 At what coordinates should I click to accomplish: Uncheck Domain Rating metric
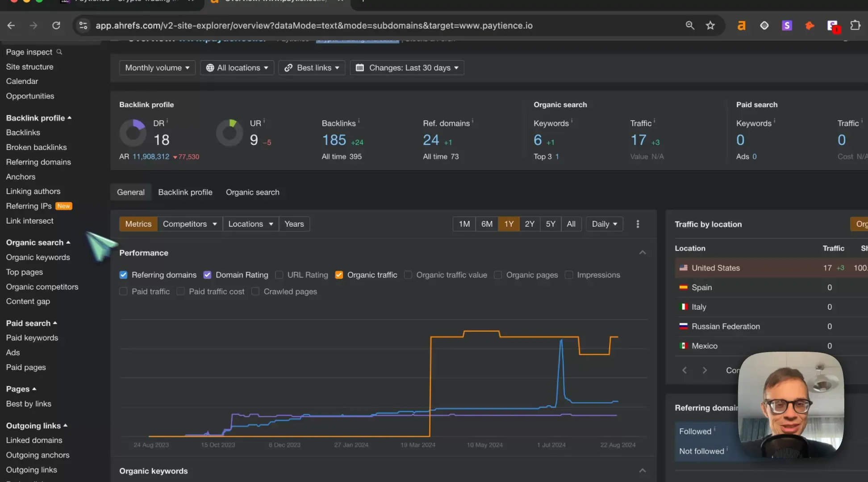[207, 275]
